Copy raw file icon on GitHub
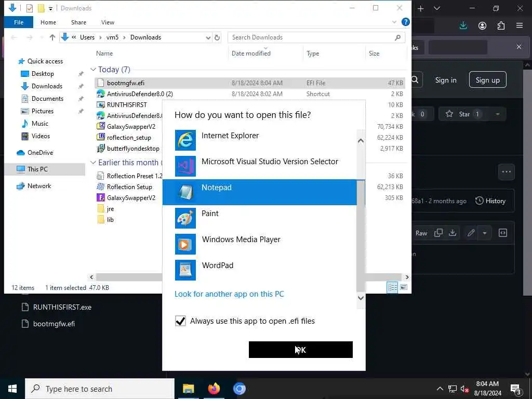532x399 pixels. 438,233
